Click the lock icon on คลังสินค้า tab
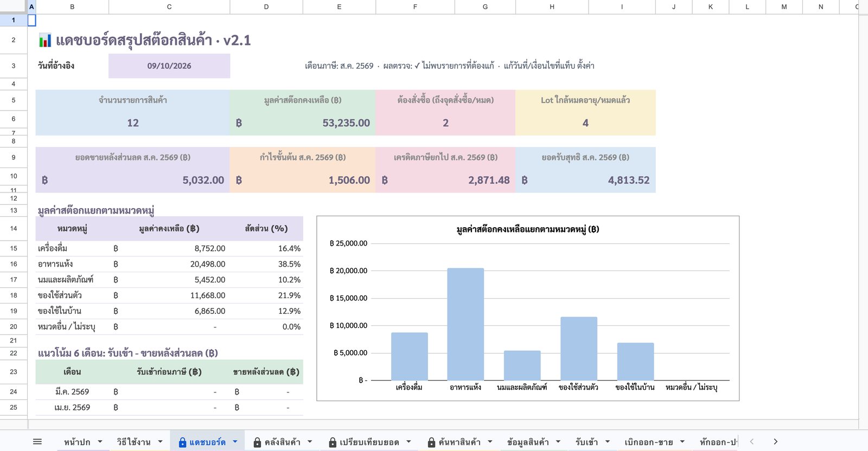 [258, 442]
